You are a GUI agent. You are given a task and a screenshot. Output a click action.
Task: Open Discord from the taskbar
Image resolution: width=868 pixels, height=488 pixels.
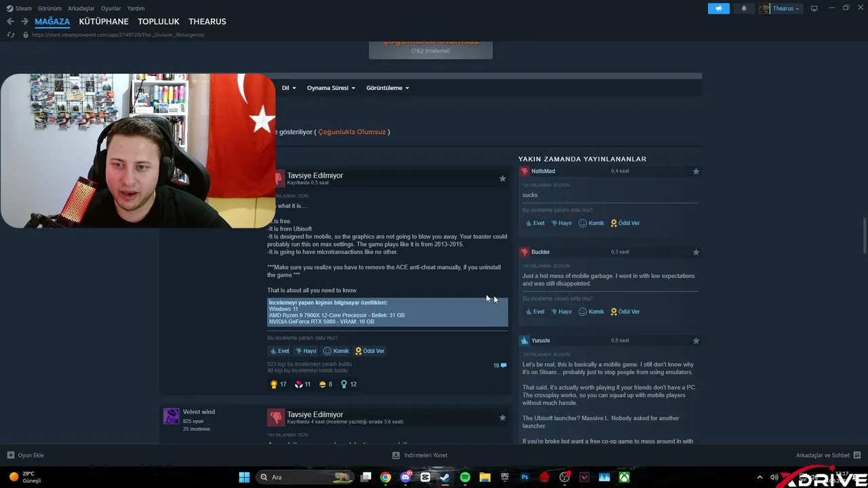click(x=406, y=477)
